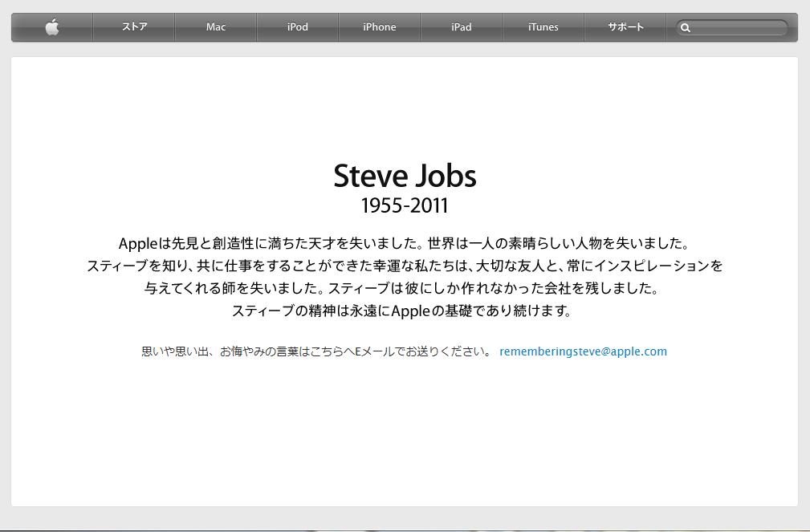Click the Steve Jobs heading
This screenshot has height=532, width=810.
coord(405,176)
